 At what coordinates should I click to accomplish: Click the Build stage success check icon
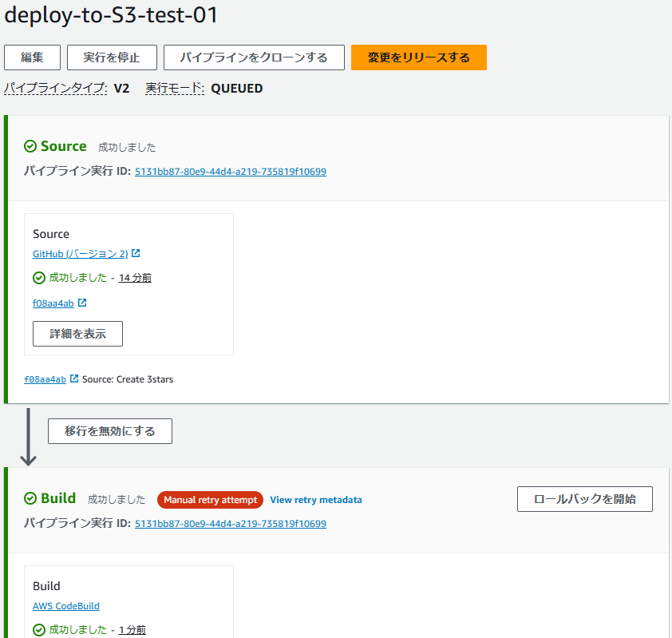click(30, 498)
